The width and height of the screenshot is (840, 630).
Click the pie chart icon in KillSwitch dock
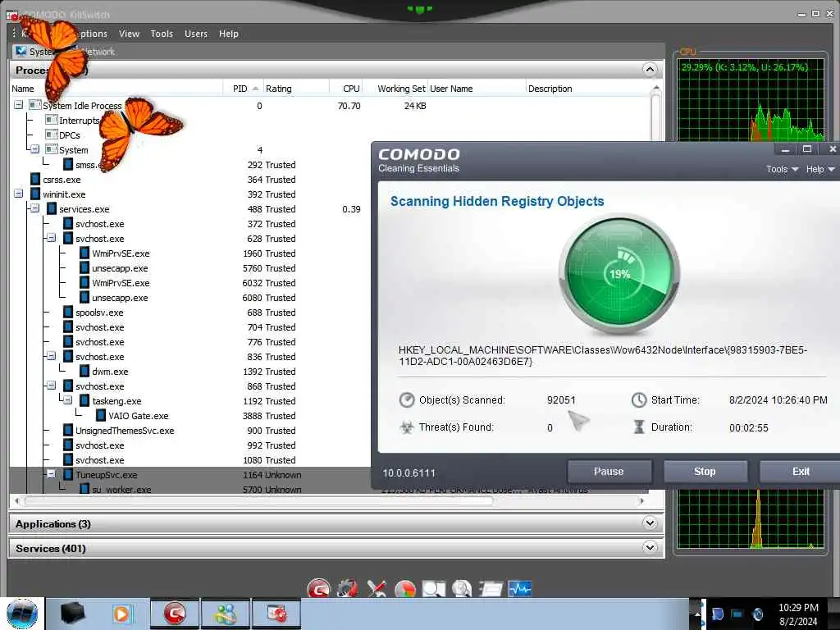click(x=405, y=589)
